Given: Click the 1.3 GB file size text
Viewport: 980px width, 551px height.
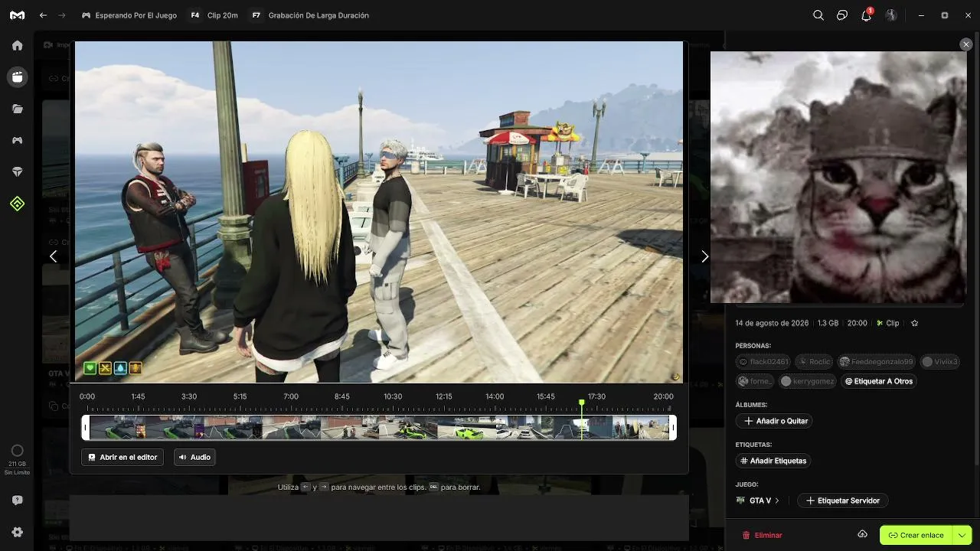Looking at the screenshot, I should [828, 323].
